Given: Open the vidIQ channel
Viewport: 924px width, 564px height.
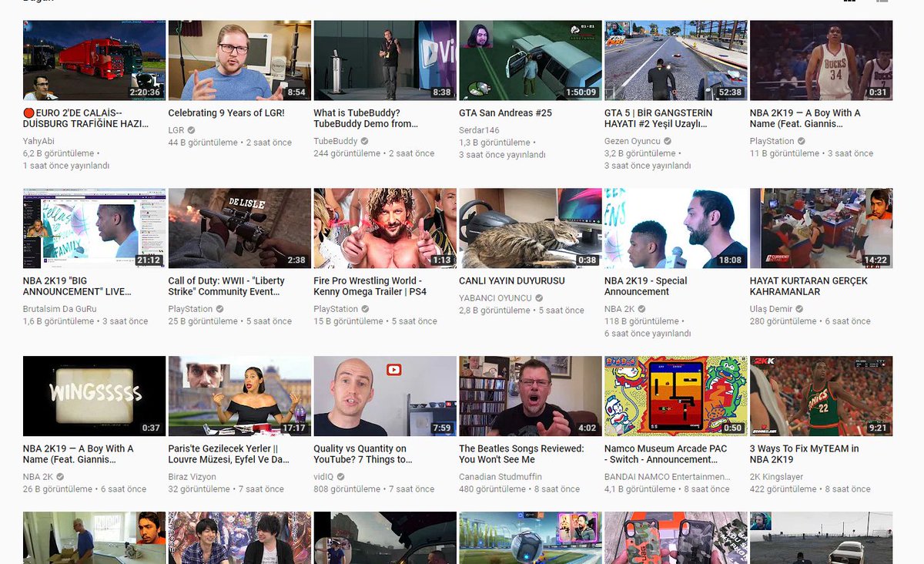Looking at the screenshot, I should pyautogui.click(x=324, y=477).
